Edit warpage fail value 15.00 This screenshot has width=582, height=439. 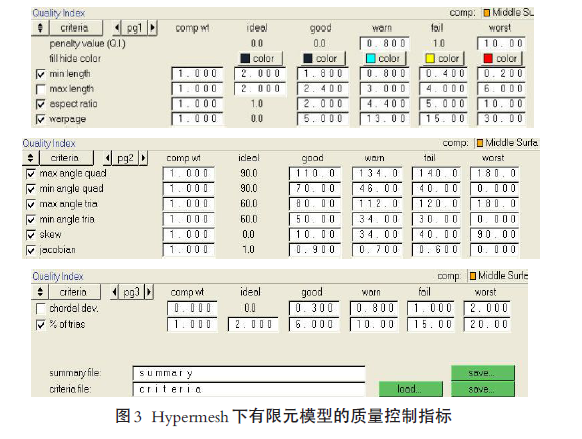click(443, 119)
